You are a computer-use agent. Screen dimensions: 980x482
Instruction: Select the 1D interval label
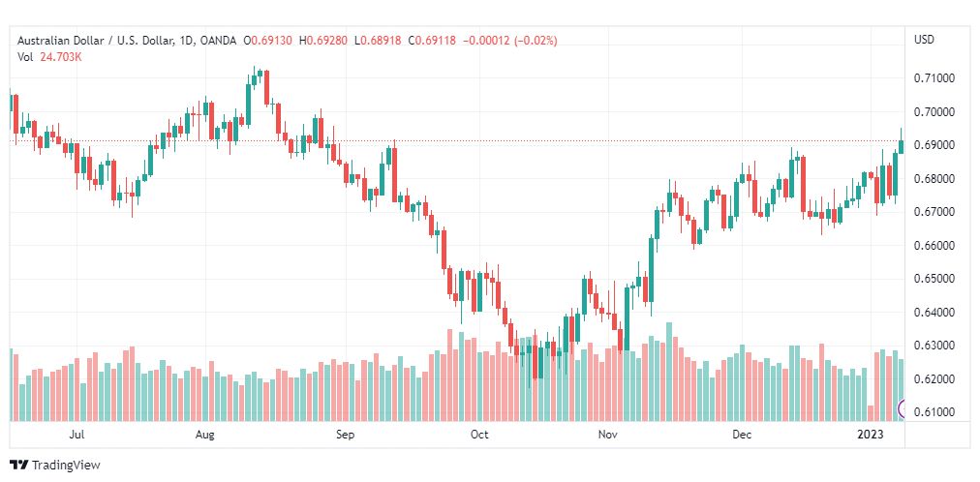pyautogui.click(x=183, y=40)
